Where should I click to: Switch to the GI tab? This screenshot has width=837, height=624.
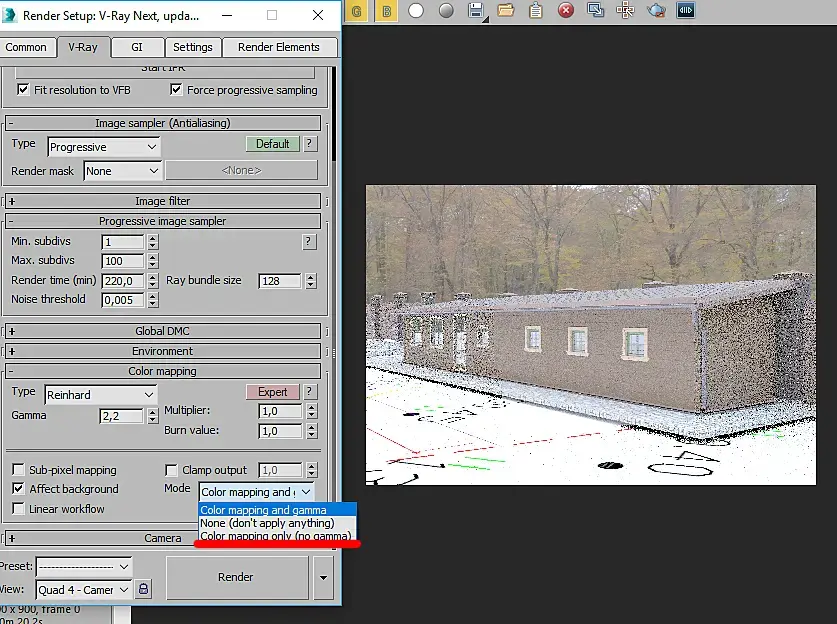(x=137, y=47)
